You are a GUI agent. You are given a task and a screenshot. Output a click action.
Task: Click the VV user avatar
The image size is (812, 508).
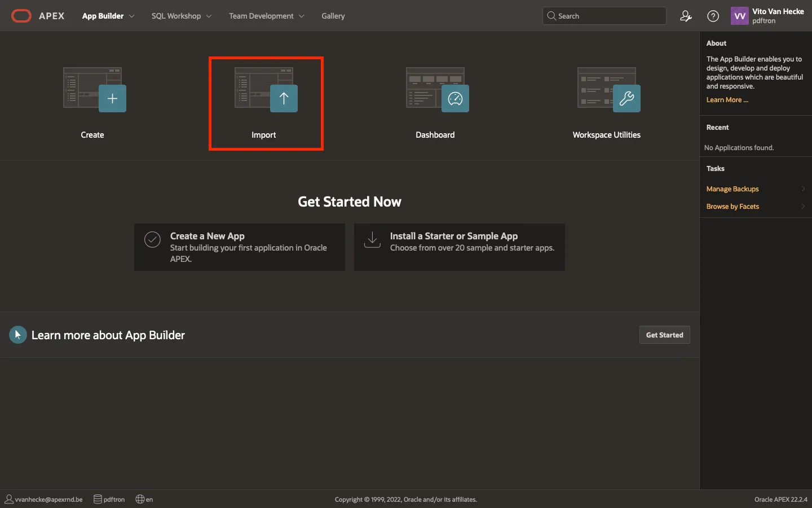pos(739,16)
